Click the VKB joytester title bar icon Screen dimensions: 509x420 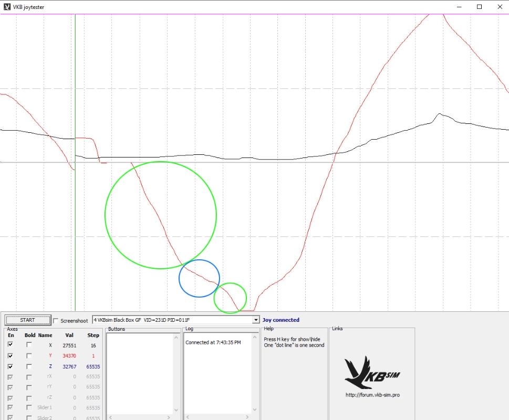[x=7, y=7]
